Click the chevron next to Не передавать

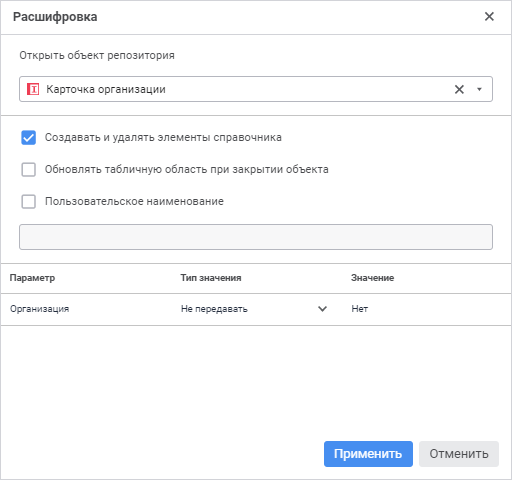322,309
